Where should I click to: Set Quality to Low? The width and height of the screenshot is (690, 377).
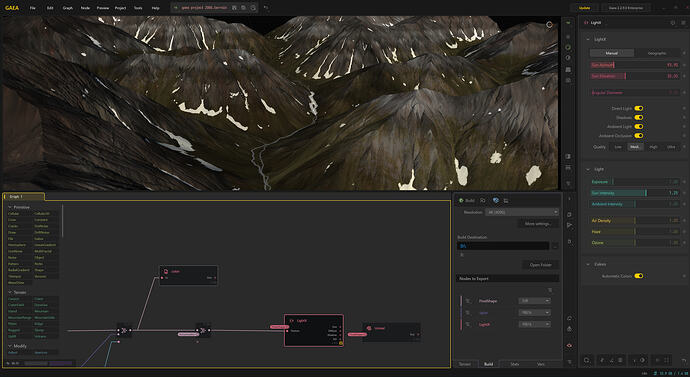point(618,147)
